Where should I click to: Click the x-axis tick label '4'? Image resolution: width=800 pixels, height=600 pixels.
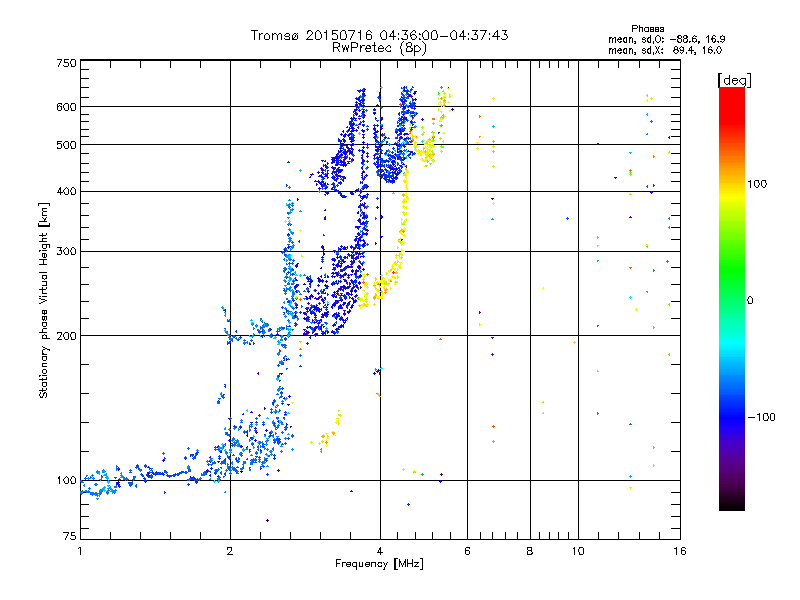[380, 551]
